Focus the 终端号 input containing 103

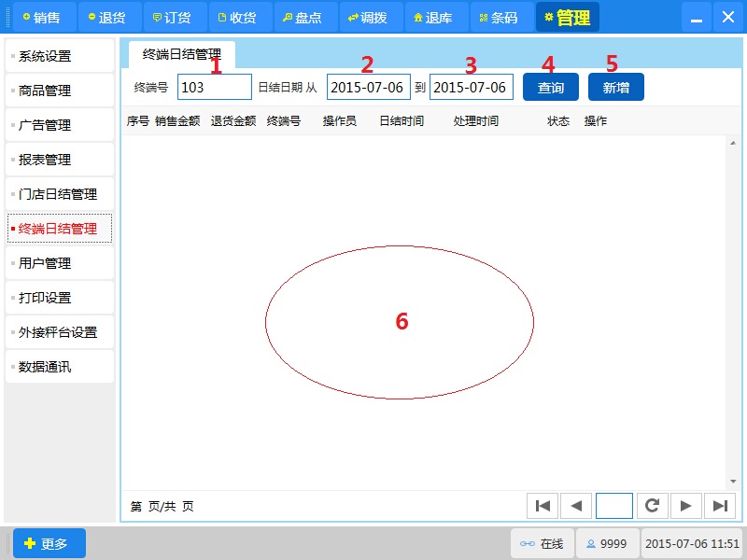point(215,87)
